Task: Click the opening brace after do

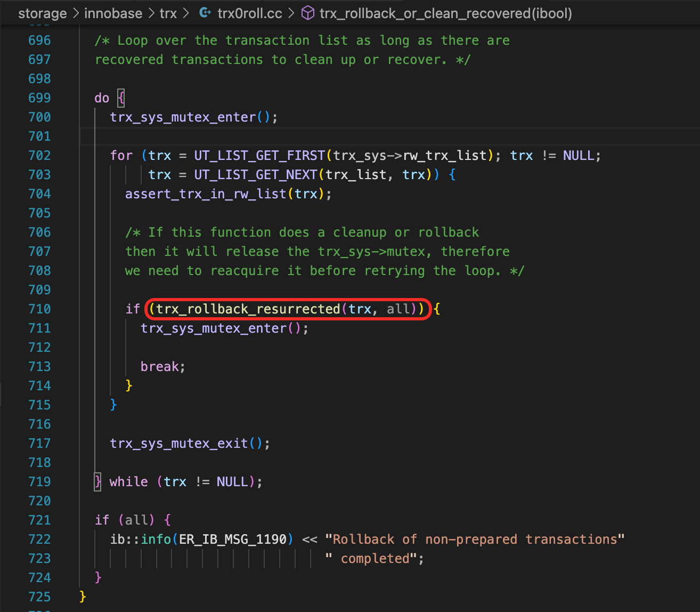Action: [x=121, y=98]
